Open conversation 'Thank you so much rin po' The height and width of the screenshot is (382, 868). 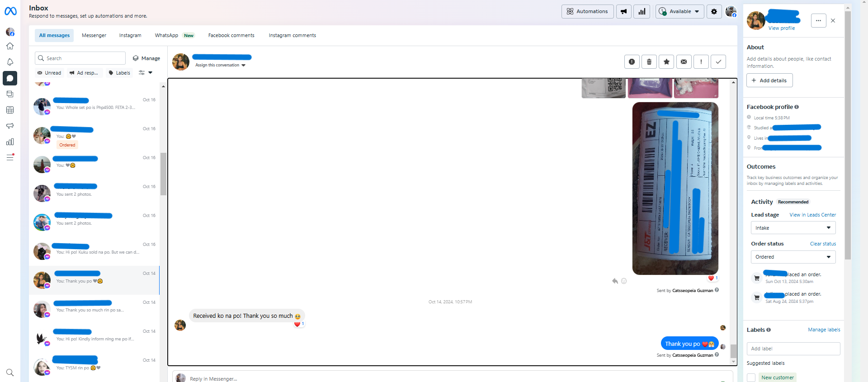coord(94,309)
